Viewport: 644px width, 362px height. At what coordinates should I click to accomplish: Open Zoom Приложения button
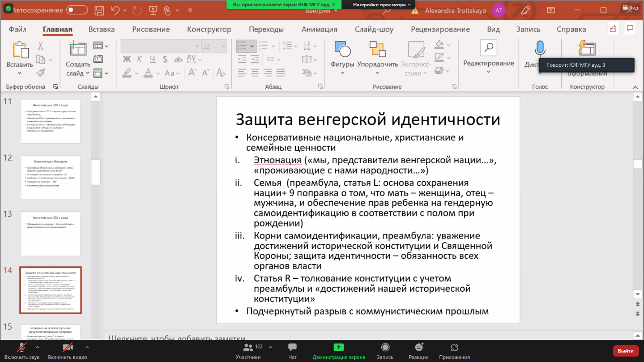[x=454, y=351]
